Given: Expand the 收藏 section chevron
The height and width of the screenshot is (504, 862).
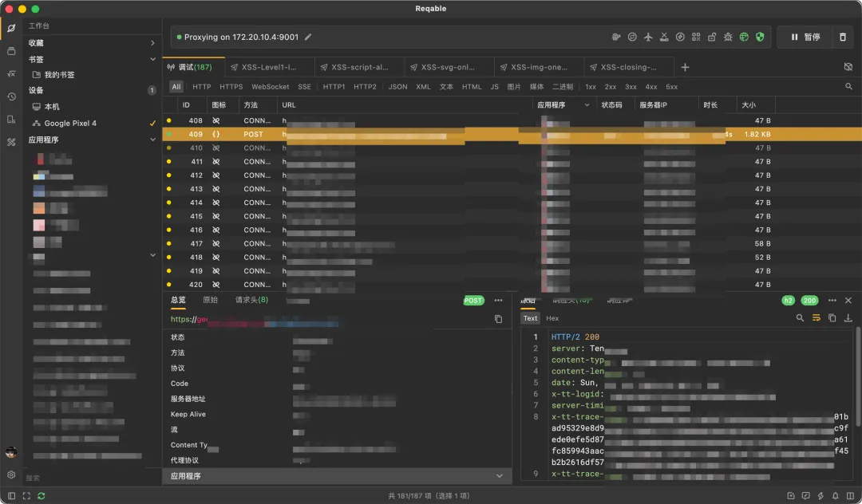Looking at the screenshot, I should pos(152,43).
